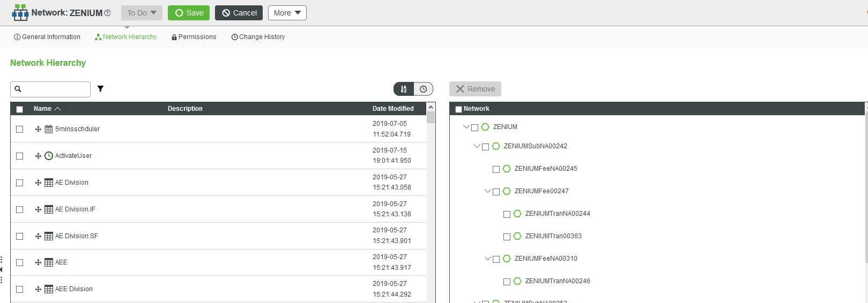The width and height of the screenshot is (868, 303).
Task: Grab move handle of 5minsschduler row
Action: pos(38,129)
